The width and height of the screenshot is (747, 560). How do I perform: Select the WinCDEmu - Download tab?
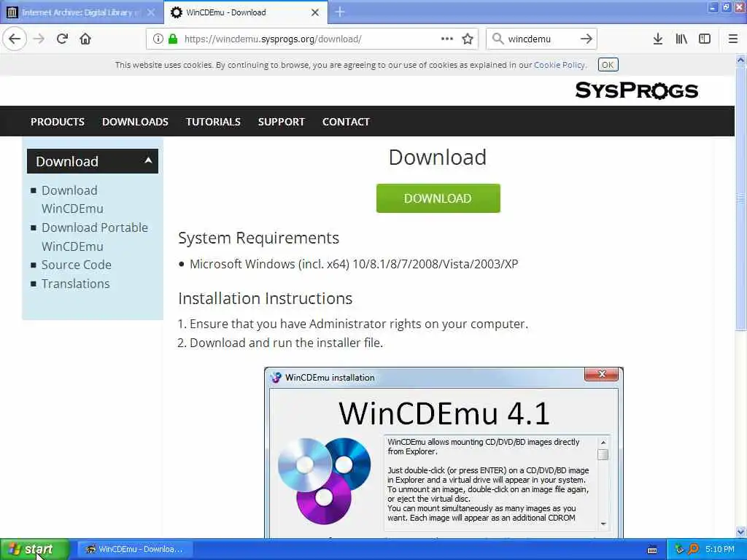(245, 12)
